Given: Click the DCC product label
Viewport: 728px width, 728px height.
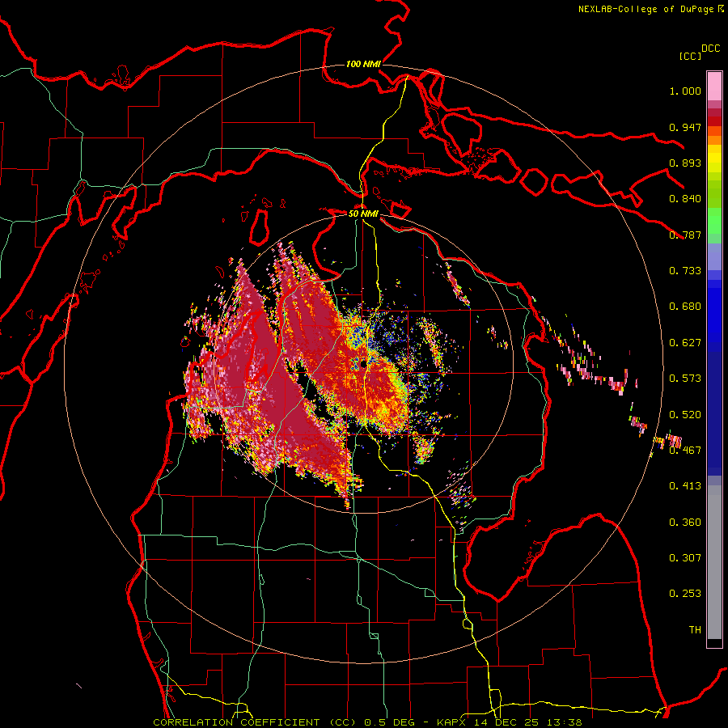Looking at the screenshot, I should (711, 49).
